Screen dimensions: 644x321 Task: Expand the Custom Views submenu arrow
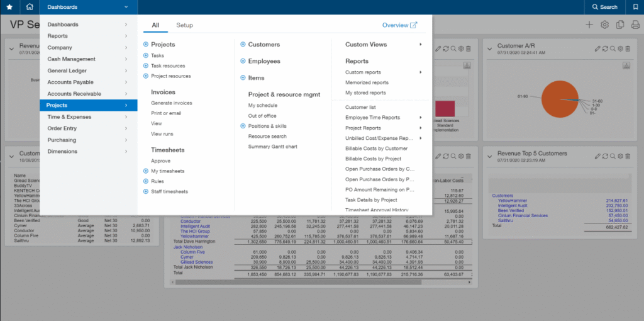pos(421,45)
